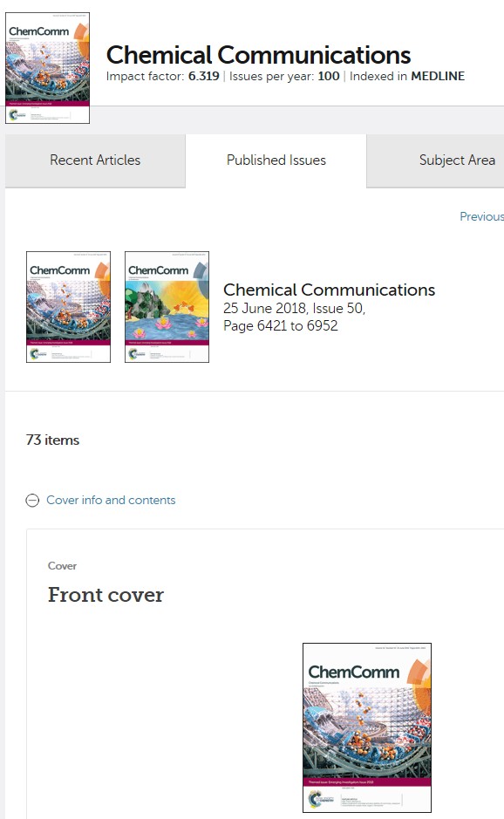The width and height of the screenshot is (504, 819).
Task: Open the roller coaster front cover thumbnail
Action: (x=68, y=307)
